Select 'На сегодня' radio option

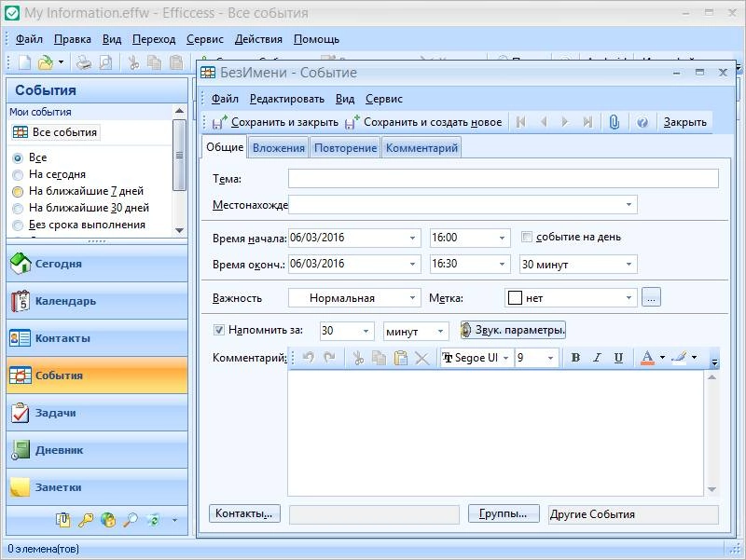tap(18, 175)
